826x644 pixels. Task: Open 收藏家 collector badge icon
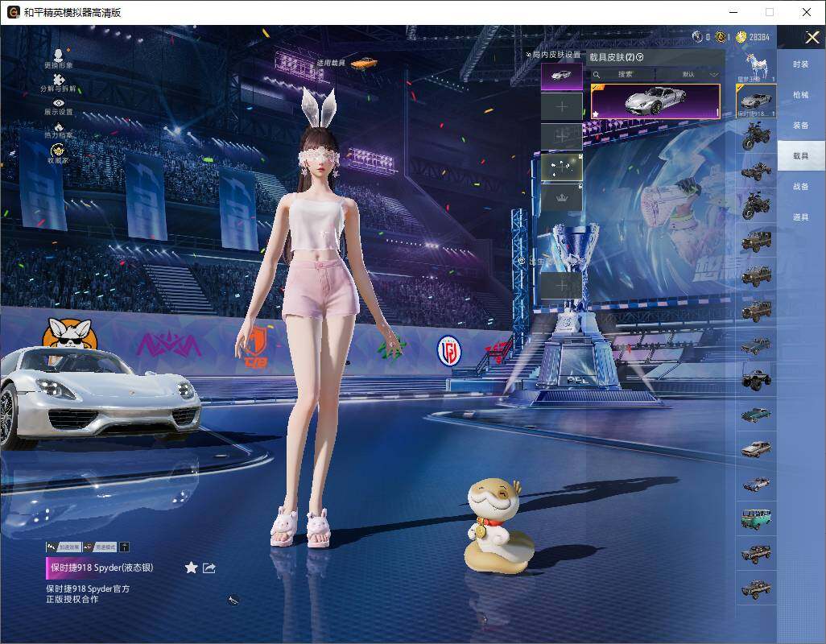59,150
